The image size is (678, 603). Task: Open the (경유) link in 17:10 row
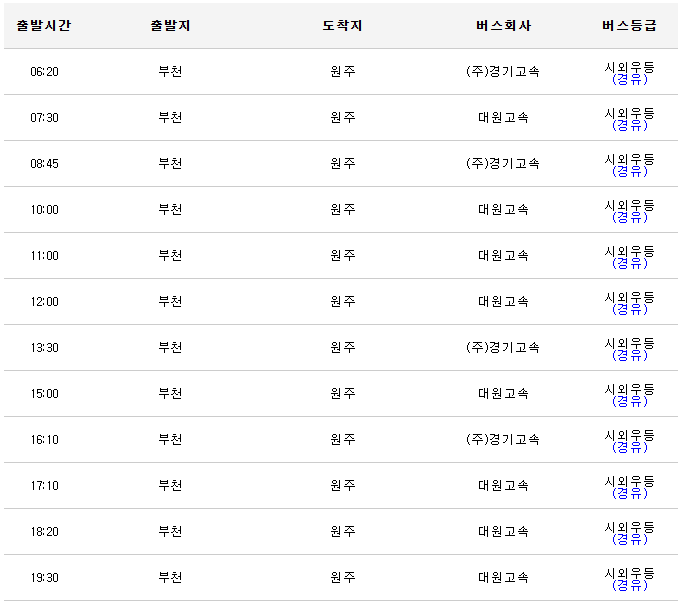[x=630, y=494]
